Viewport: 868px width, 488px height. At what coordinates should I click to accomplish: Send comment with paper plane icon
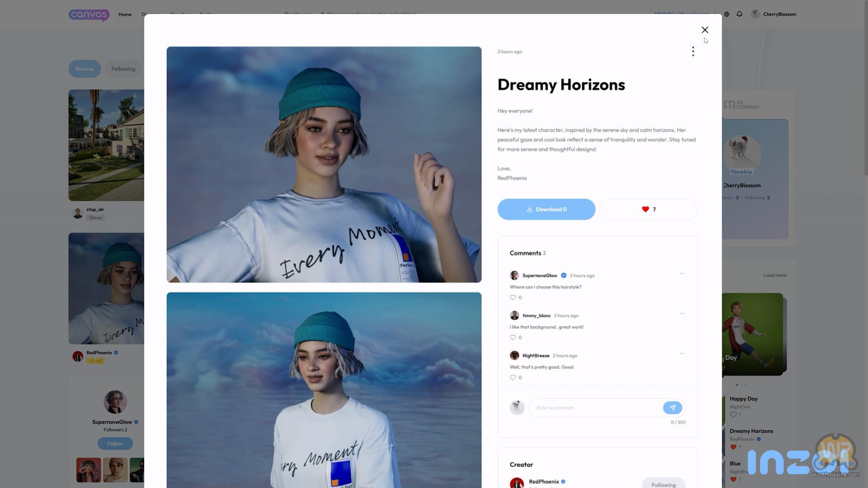[672, 408]
